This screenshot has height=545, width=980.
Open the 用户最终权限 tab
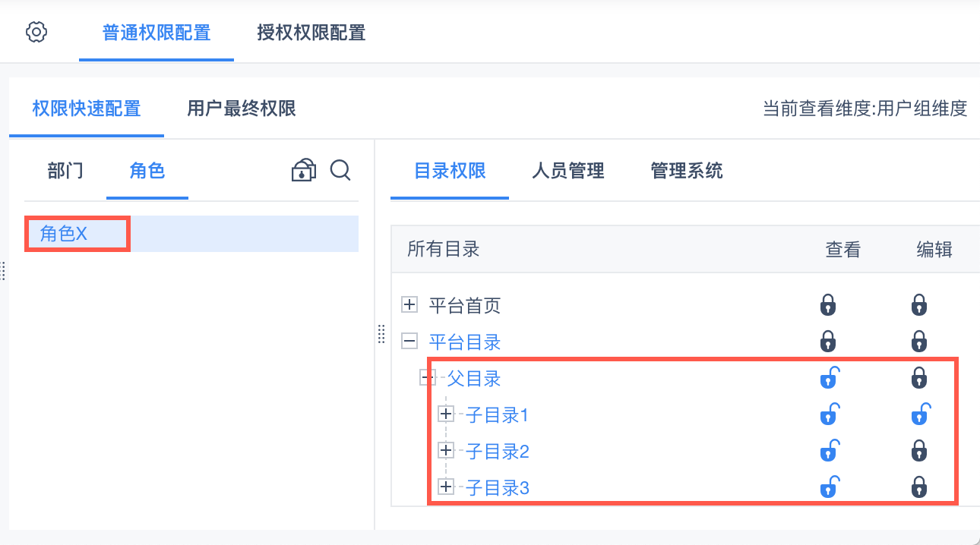pyautogui.click(x=242, y=109)
